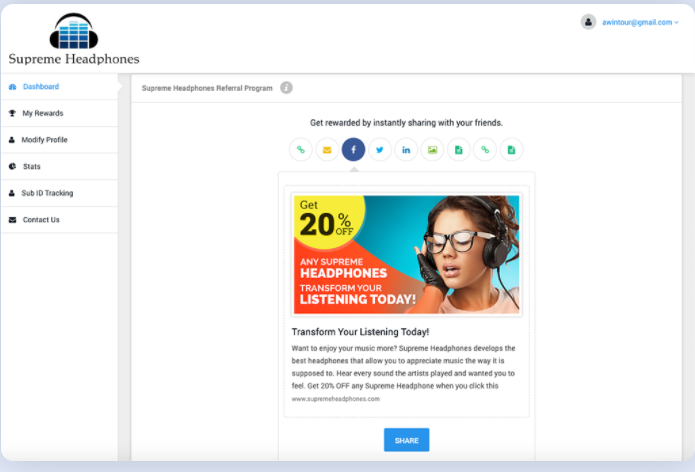
Task: Click the www.supremeheadphones.com link
Action: click(x=335, y=399)
